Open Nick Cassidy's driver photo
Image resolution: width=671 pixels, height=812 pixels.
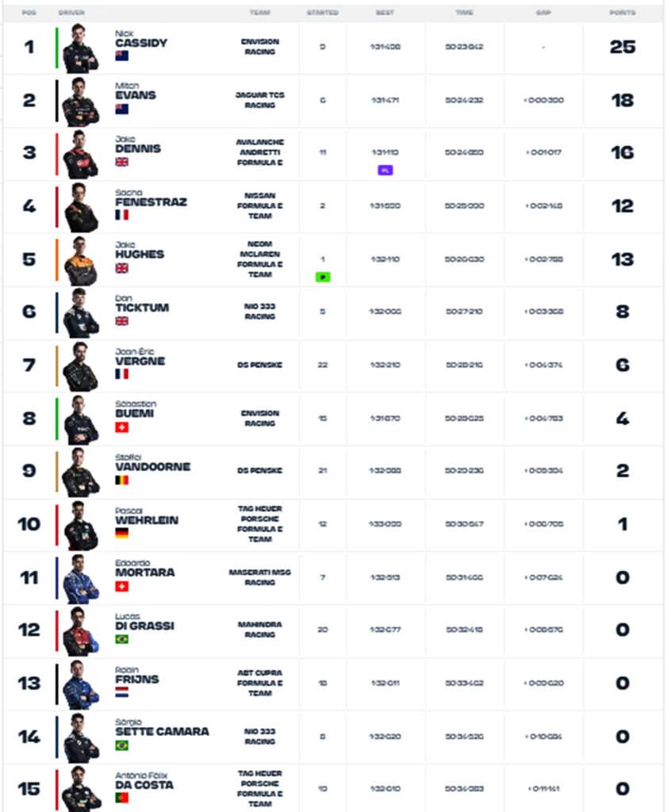tap(80, 48)
